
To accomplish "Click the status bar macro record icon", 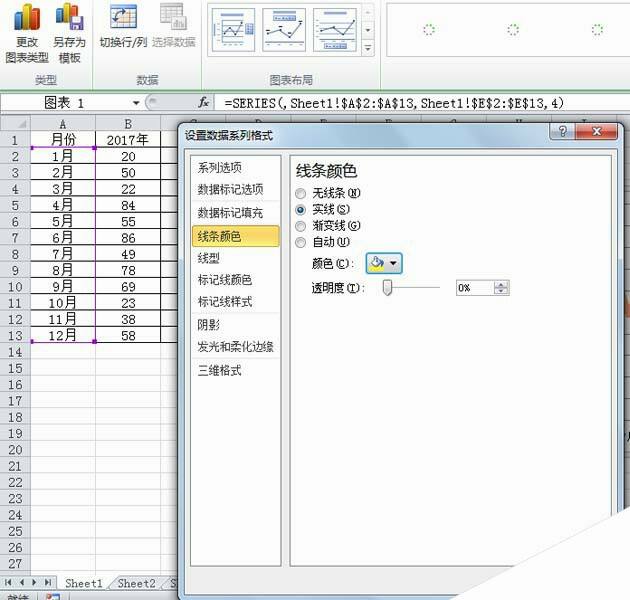I will (x=53, y=596).
